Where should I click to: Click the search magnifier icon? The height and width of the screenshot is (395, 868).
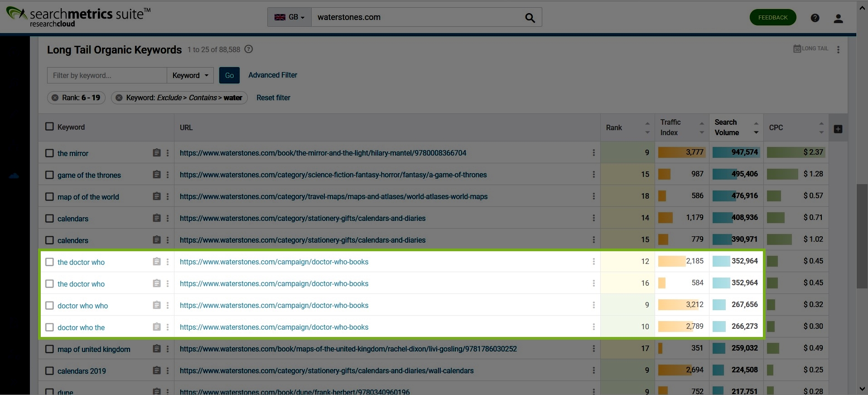530,18
